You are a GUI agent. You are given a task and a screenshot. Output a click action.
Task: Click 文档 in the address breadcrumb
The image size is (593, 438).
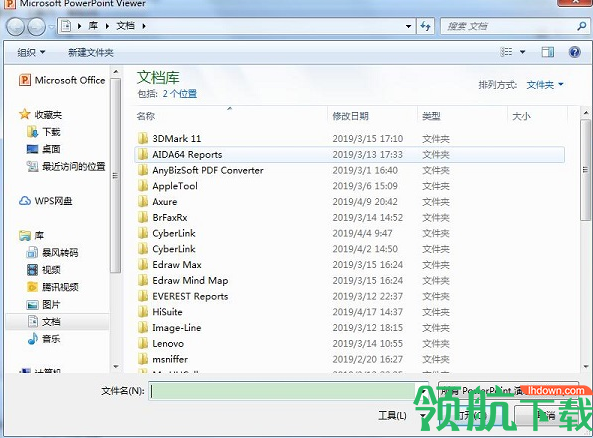(x=125, y=26)
